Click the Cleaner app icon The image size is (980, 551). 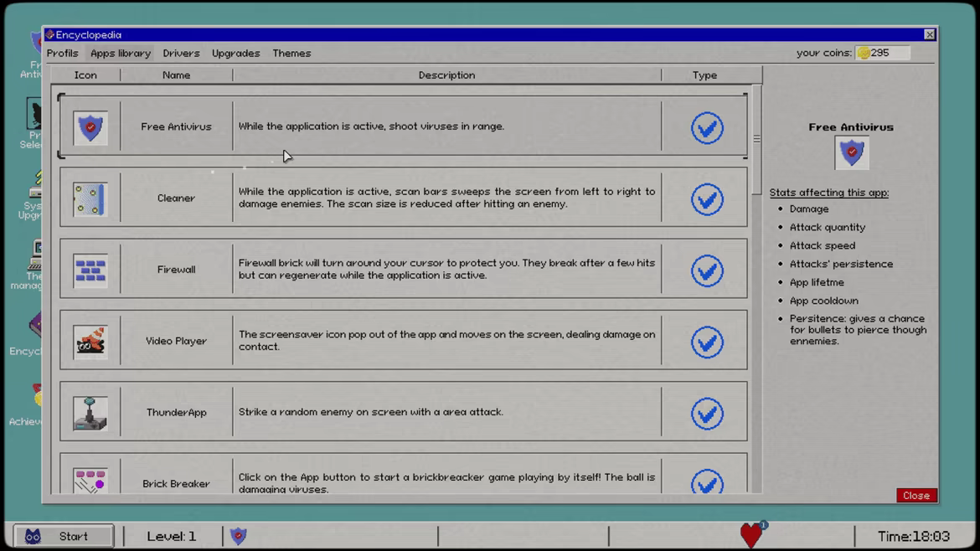[x=90, y=199]
